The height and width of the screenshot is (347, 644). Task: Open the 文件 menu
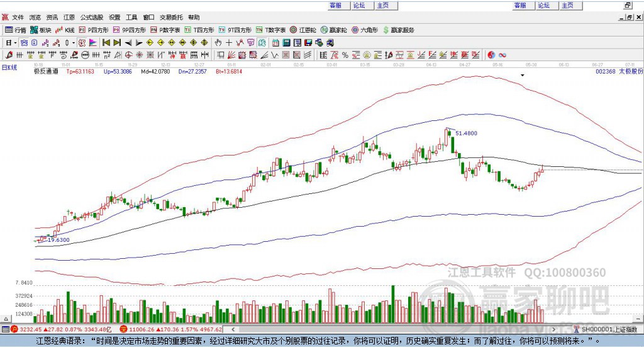pyautogui.click(x=18, y=17)
